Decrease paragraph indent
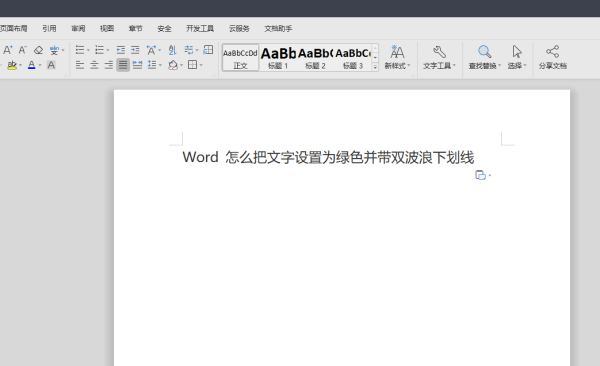 pyautogui.click(x=121, y=50)
